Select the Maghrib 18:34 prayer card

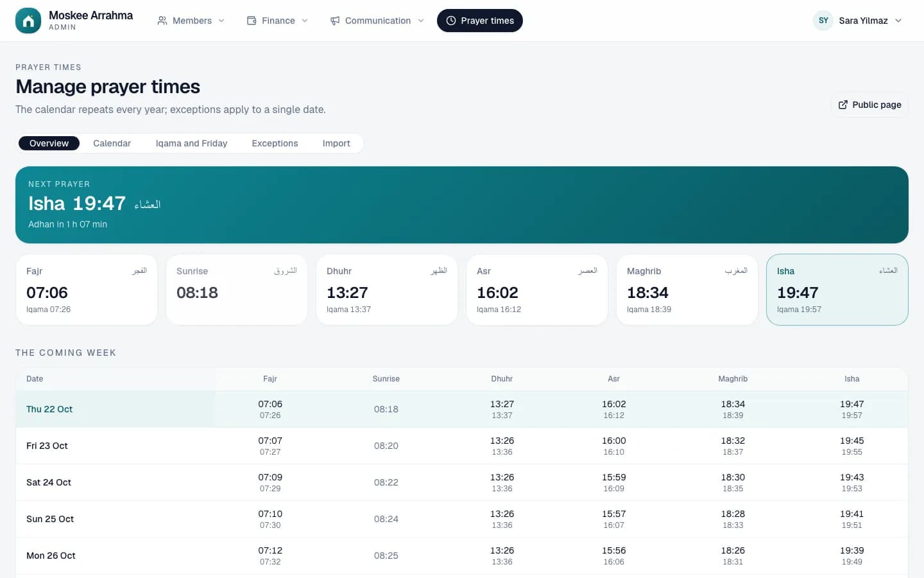687,290
